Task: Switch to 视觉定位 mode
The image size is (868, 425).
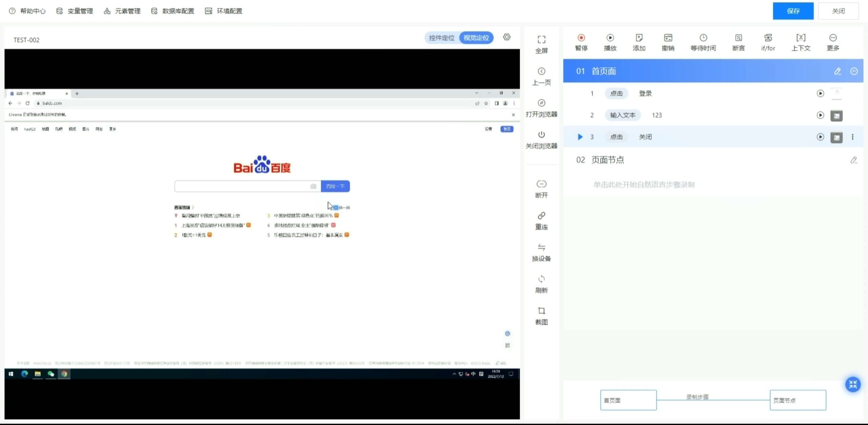Action: click(x=476, y=38)
